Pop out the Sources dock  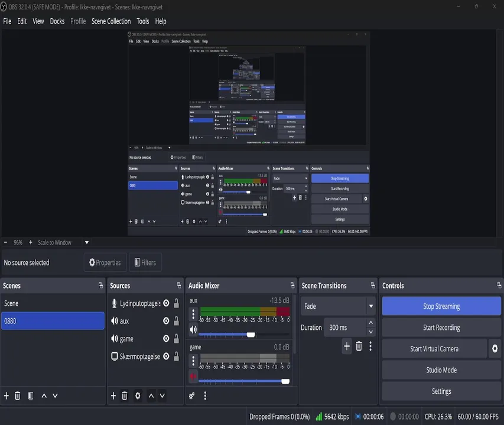[x=179, y=285]
